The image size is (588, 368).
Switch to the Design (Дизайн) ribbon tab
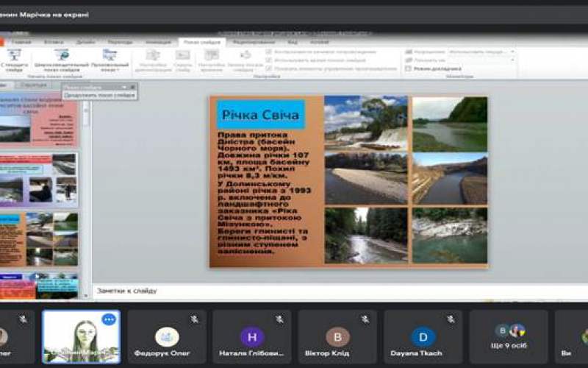(x=85, y=42)
